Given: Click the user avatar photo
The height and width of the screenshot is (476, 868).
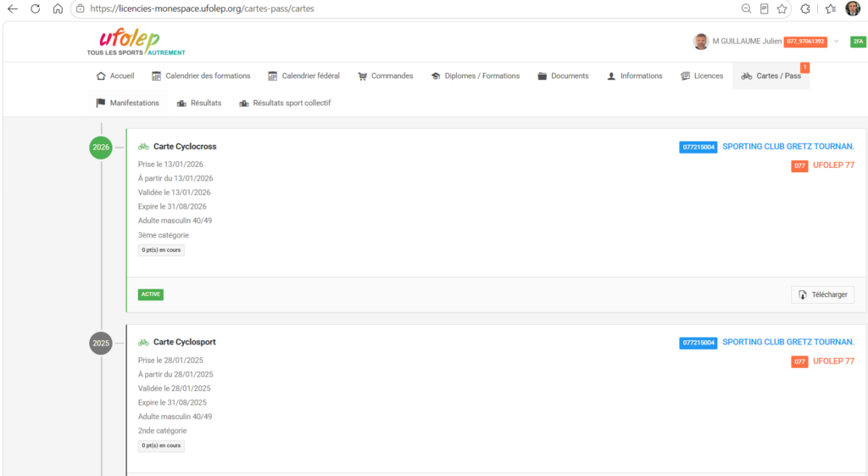Looking at the screenshot, I should pos(701,42).
